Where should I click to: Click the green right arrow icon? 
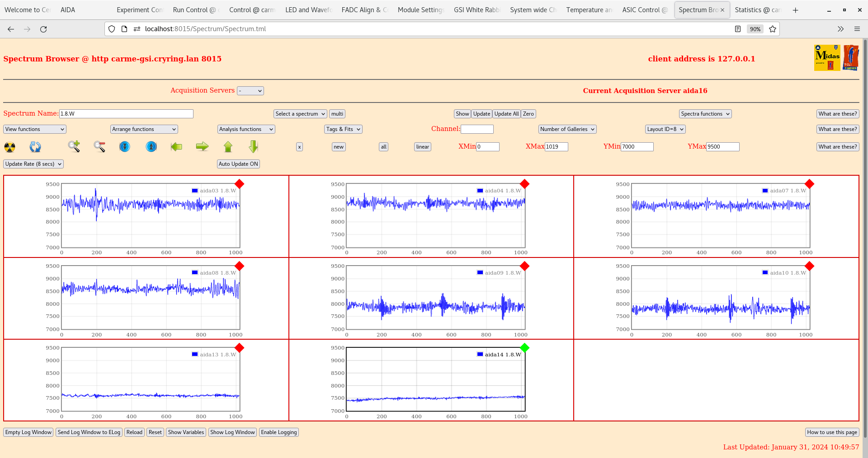[202, 146]
